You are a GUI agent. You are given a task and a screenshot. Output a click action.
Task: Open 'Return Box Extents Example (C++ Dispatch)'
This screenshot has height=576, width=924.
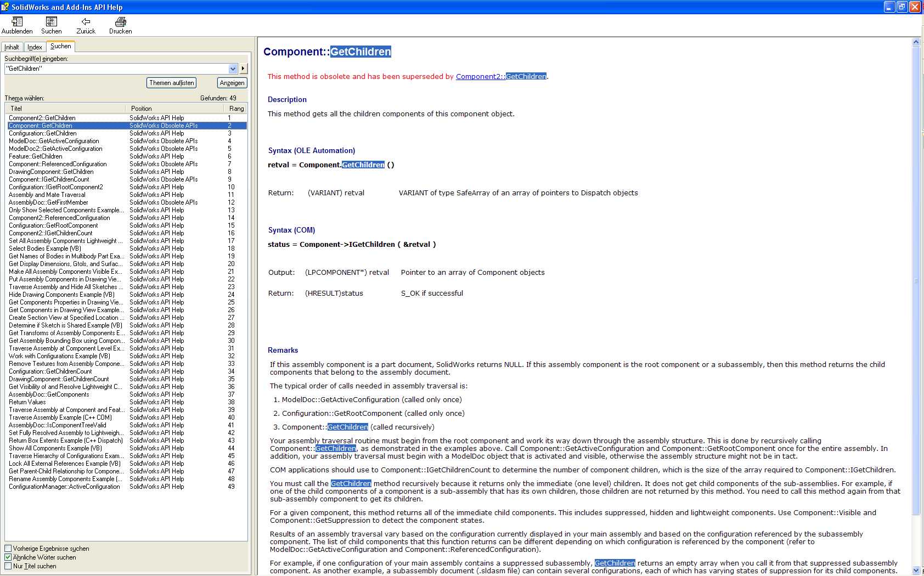[x=127, y=441]
